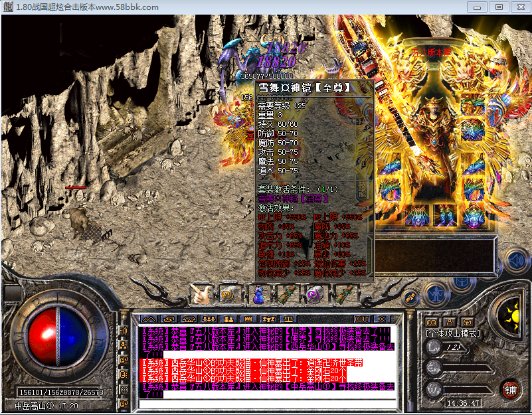Click the red and blue HP/MP orb
The width and height of the screenshot is (532, 415).
coord(58,336)
